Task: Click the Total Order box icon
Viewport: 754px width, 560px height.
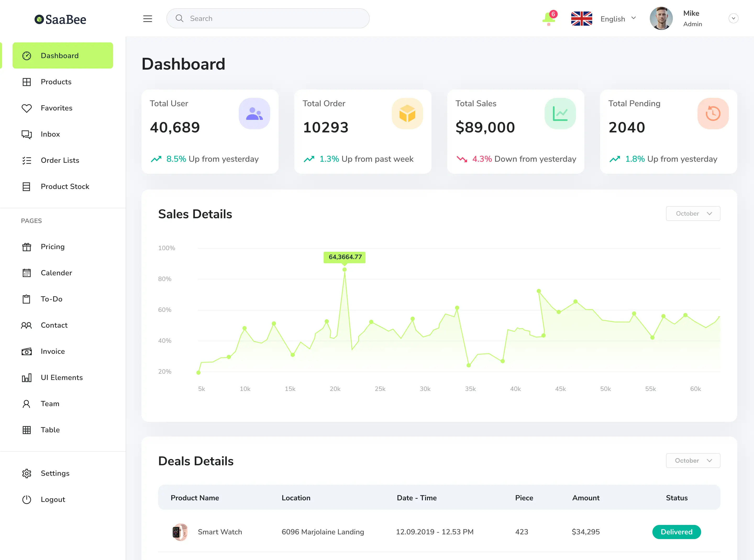Action: coord(407,114)
